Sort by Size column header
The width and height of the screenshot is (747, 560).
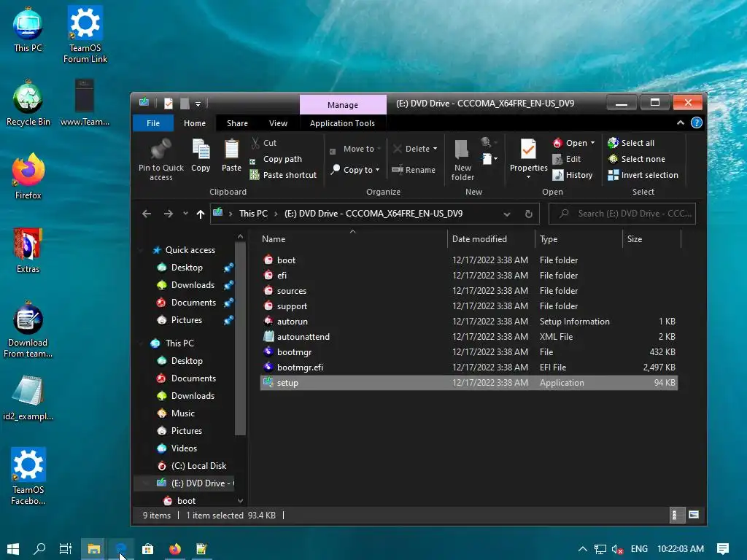(x=651, y=239)
